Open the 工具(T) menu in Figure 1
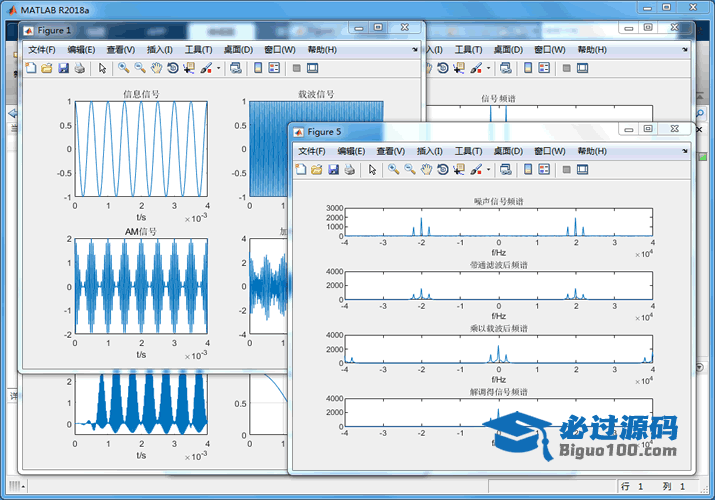Image resolution: width=715 pixels, height=500 pixels. tap(199, 49)
